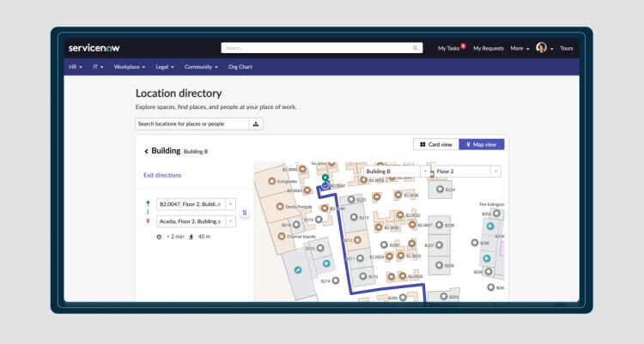Click the location search input field
This screenshot has width=644, height=344.
(191, 124)
